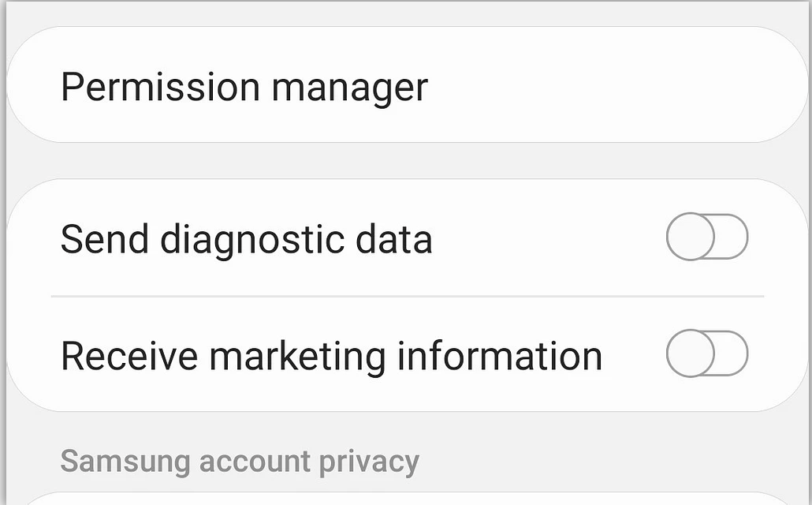812x505 pixels.
Task: Enable Receive marketing information switch
Action: (x=706, y=353)
